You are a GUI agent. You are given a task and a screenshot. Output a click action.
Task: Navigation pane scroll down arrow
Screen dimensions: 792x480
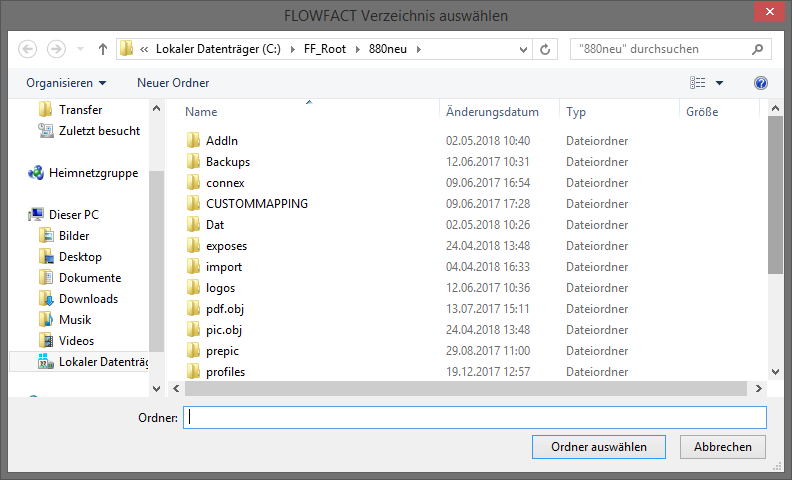(157, 389)
